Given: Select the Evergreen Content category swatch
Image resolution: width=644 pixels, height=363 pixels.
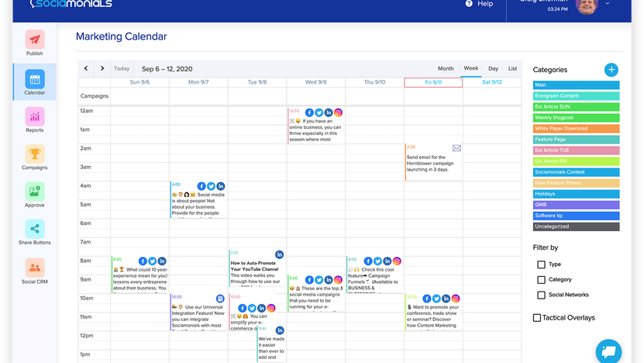Looking at the screenshot, I should tap(576, 96).
